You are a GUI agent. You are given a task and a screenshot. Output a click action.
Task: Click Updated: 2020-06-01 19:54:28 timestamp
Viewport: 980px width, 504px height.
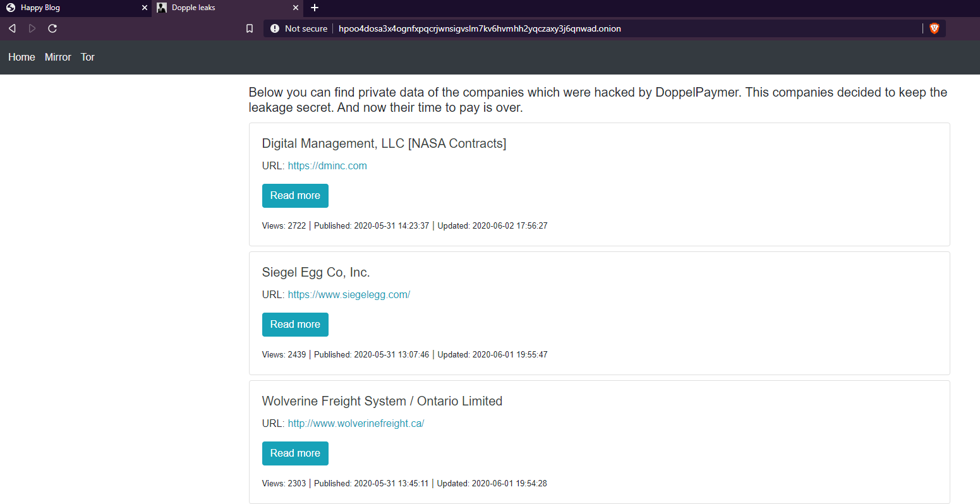tap(492, 483)
